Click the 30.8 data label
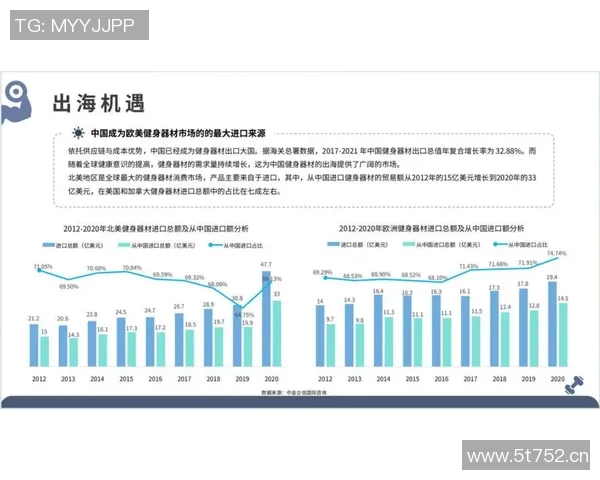Screen dimensions: 600x480 coord(237,298)
